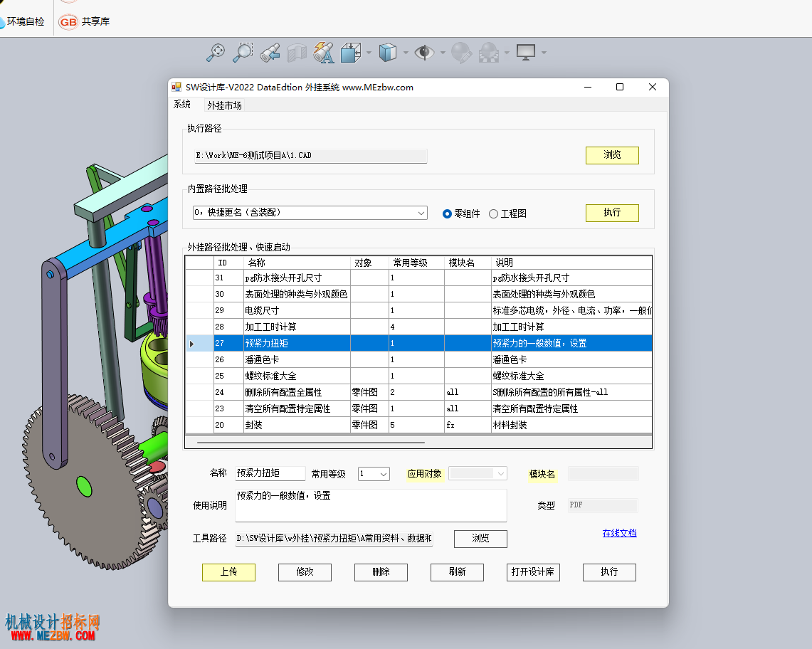Click the 刷新 button
Viewport: 812px width, 649px height.
tap(457, 572)
